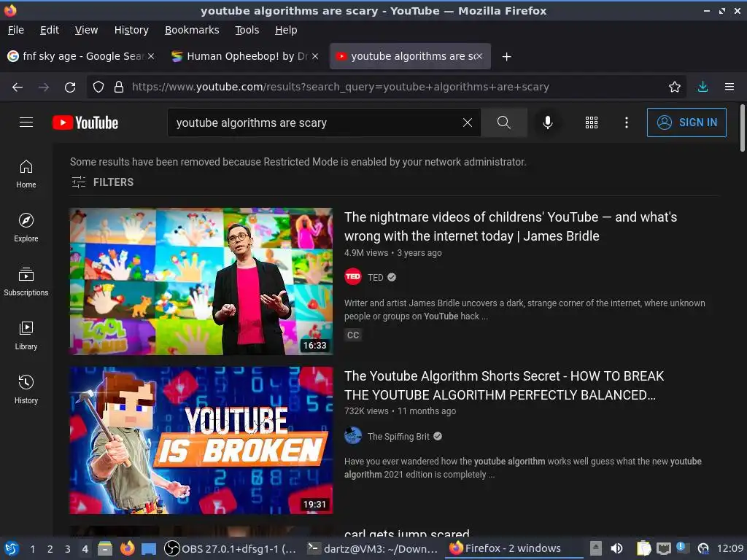Expand the search FILTERS options
Screen dimensions: 747x560
(102, 182)
